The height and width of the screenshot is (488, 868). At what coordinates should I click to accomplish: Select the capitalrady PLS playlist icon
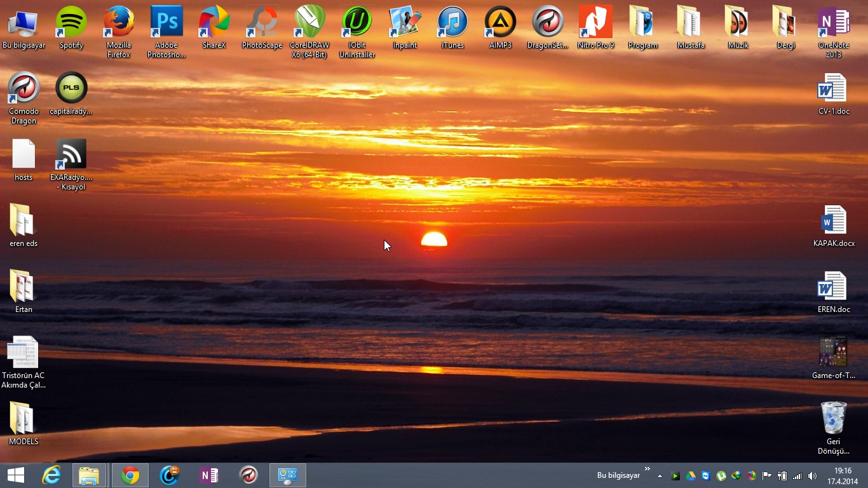tap(71, 94)
